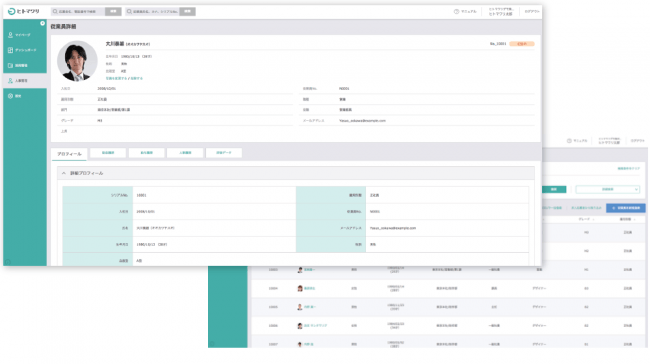Screen dimensions: 650x364
Task: Select the fourth tab in profile tab row
Action: click(x=185, y=153)
